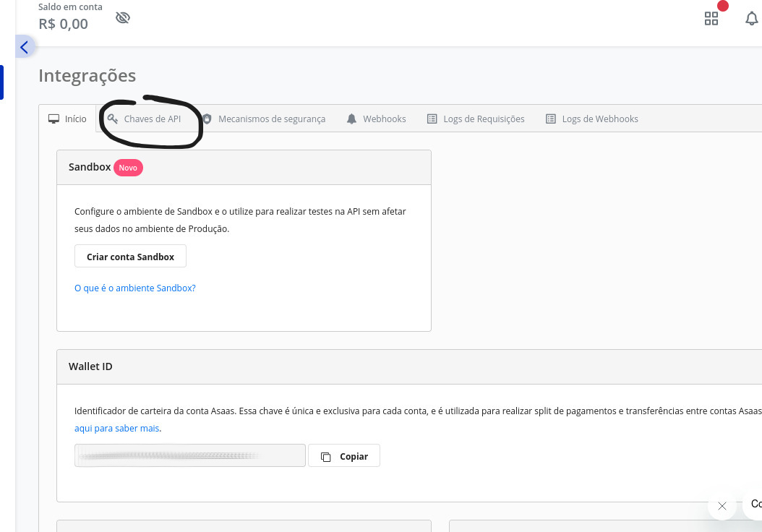Viewport: 762px width, 532px height.
Task: Click the shield icon for Mecanismos de segurança
Action: pyautogui.click(x=207, y=119)
